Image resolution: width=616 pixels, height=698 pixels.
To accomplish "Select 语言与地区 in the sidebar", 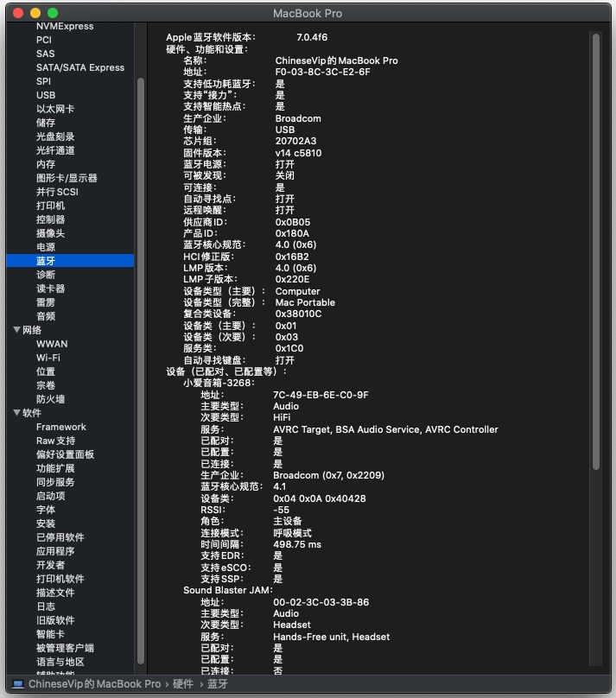I will [x=60, y=662].
